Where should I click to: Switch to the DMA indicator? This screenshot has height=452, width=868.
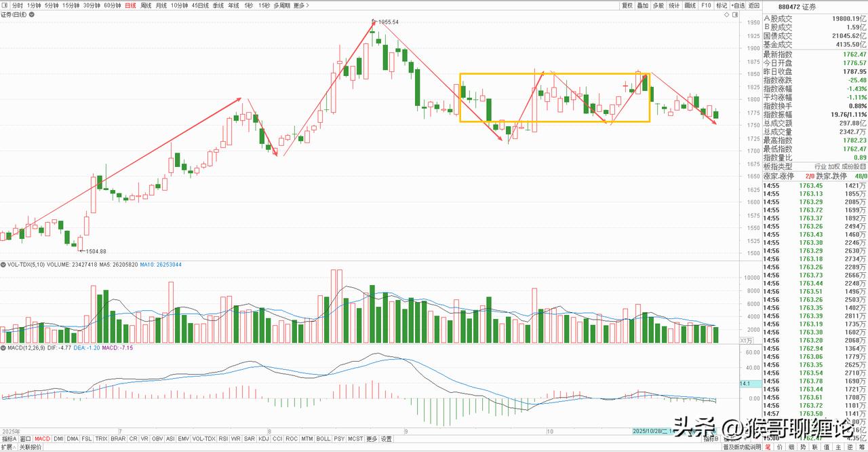click(73, 438)
